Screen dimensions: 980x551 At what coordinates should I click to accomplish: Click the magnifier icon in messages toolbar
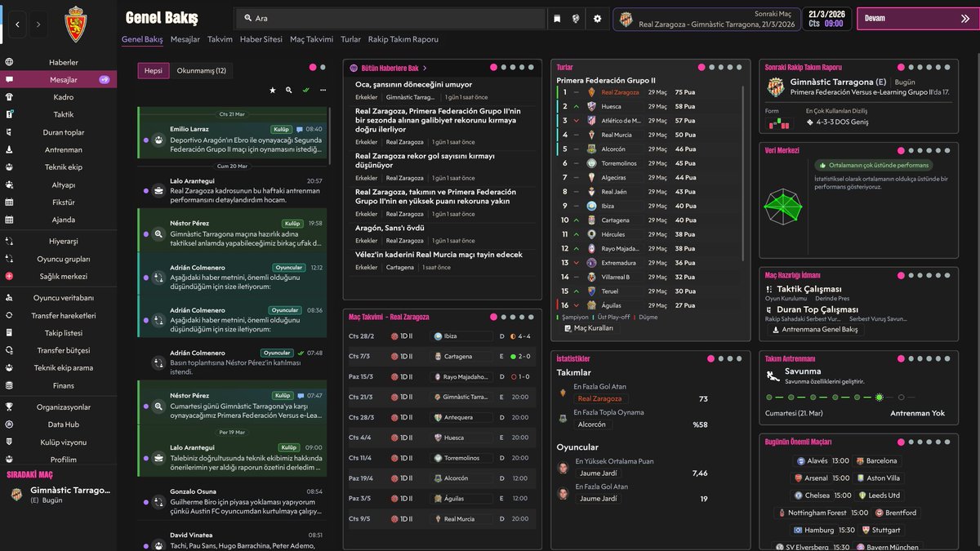coord(289,90)
